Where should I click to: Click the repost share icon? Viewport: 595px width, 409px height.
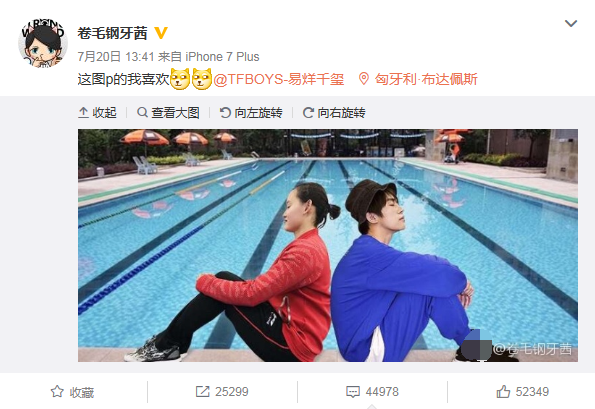tap(202, 392)
